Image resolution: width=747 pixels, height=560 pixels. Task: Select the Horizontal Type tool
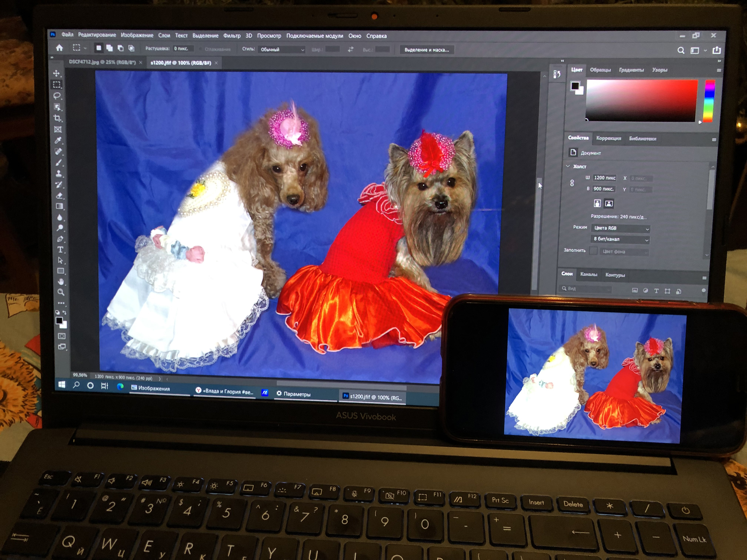pyautogui.click(x=60, y=250)
